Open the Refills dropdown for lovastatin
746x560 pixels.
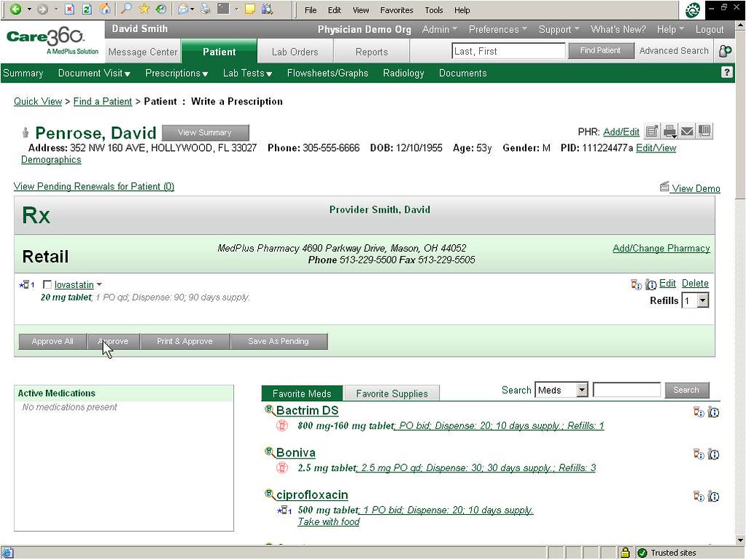(702, 300)
